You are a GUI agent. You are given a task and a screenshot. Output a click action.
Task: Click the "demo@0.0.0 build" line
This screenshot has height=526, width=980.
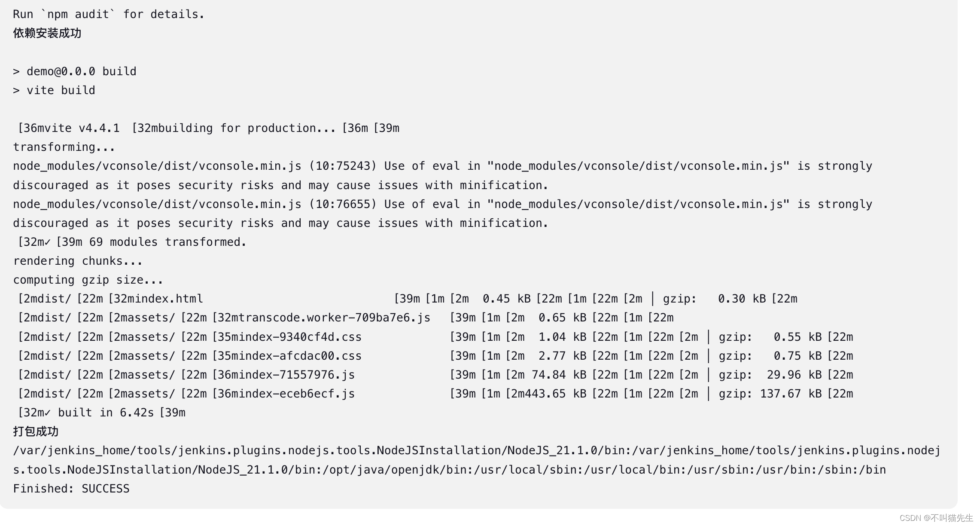tap(81, 71)
